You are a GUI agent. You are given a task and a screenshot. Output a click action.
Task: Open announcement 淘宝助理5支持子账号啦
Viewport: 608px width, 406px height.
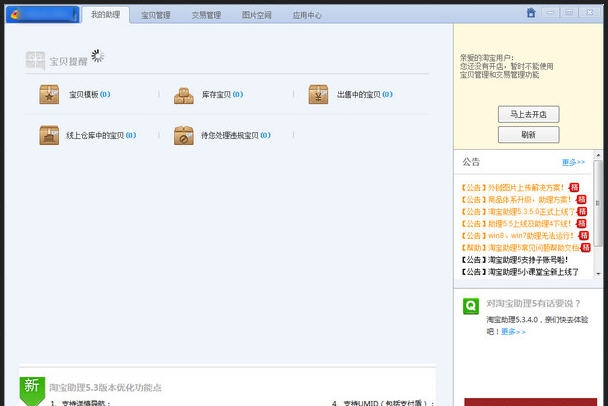(x=515, y=260)
